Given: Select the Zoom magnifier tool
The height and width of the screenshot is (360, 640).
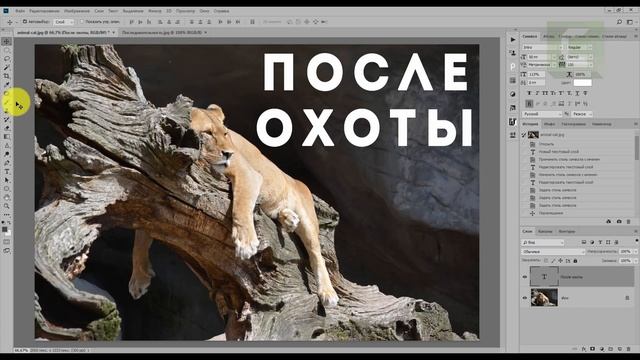Looking at the screenshot, I should pyautogui.click(x=7, y=206).
